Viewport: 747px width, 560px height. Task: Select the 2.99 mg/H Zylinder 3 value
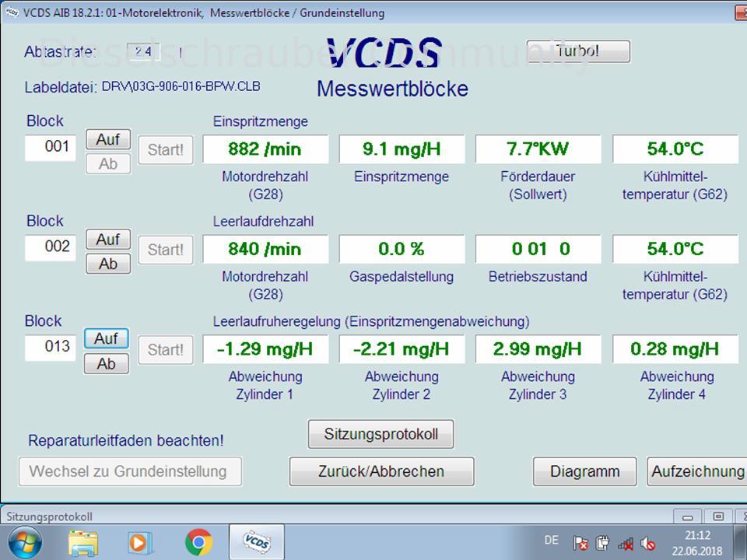538,349
